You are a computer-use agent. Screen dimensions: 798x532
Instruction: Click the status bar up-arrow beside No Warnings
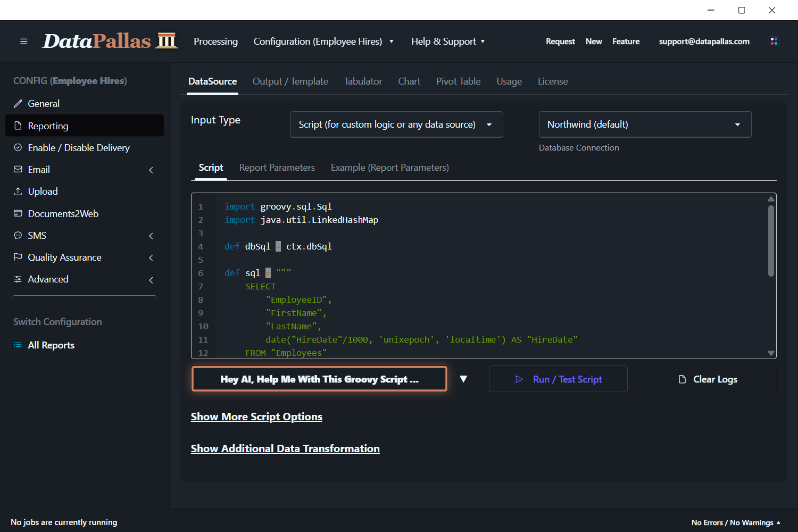pyautogui.click(x=779, y=523)
